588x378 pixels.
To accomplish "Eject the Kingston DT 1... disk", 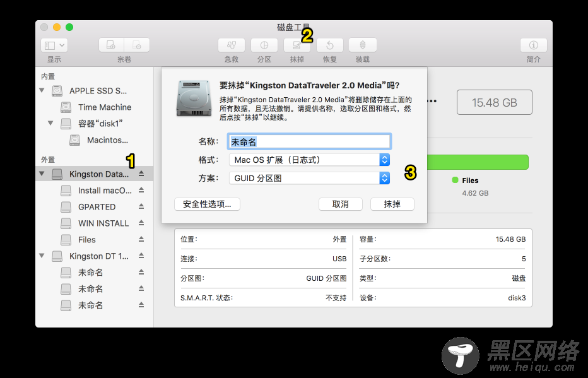I will pyautogui.click(x=141, y=256).
